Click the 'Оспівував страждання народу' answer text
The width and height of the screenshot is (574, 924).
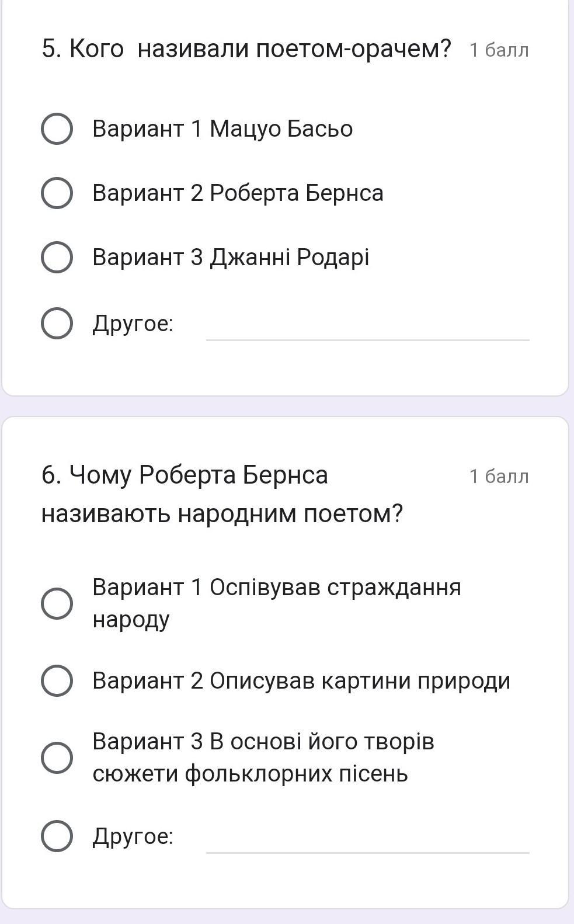pyautogui.click(x=276, y=603)
